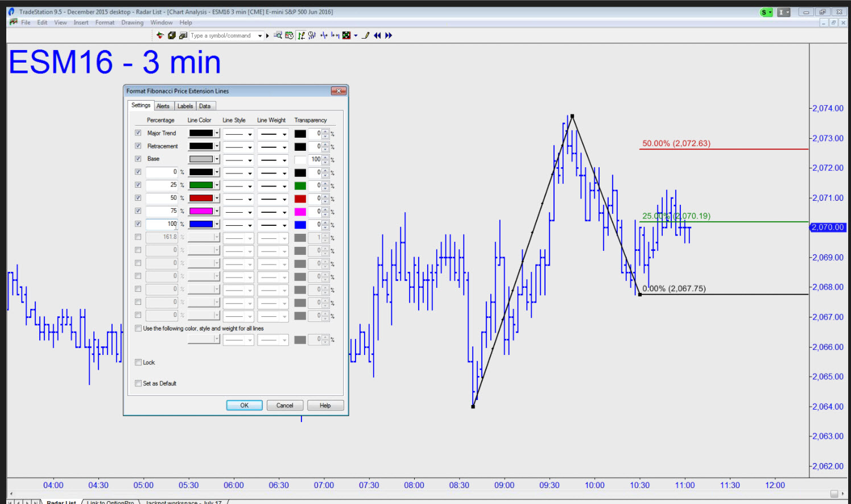Open the Insert menu

point(81,23)
